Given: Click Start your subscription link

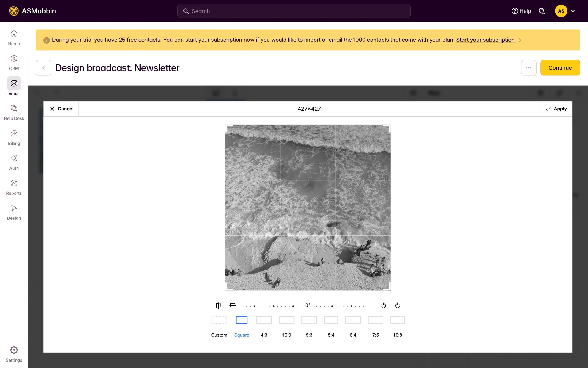Looking at the screenshot, I should click(x=485, y=40).
